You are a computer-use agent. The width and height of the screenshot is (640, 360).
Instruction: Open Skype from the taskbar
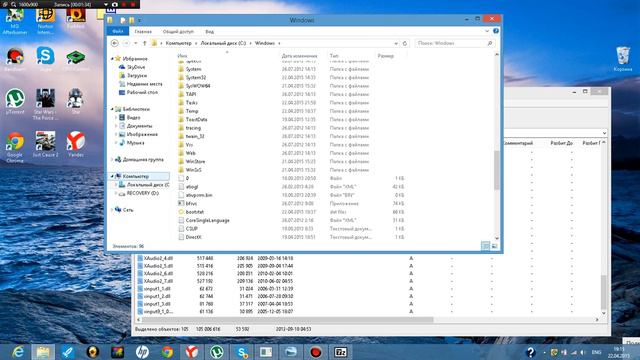pyautogui.click(x=242, y=352)
